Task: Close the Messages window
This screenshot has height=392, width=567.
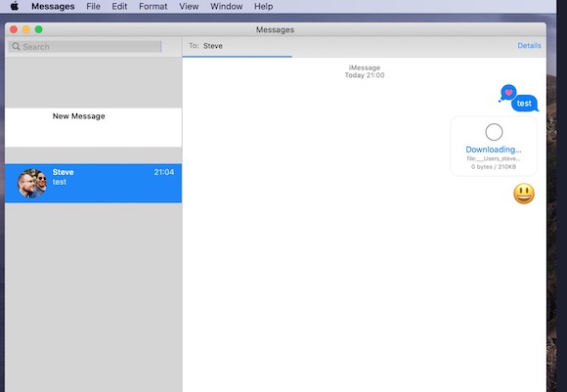Action: 14,29
